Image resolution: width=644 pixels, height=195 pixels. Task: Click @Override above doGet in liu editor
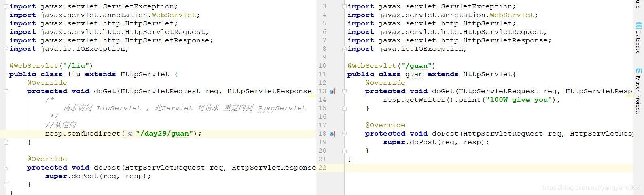pos(47,83)
